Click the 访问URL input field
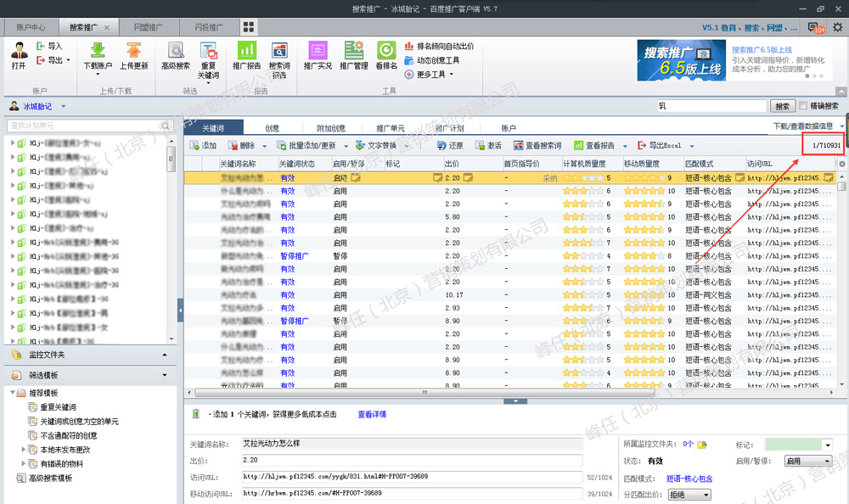The height and width of the screenshot is (504, 849). point(412,477)
